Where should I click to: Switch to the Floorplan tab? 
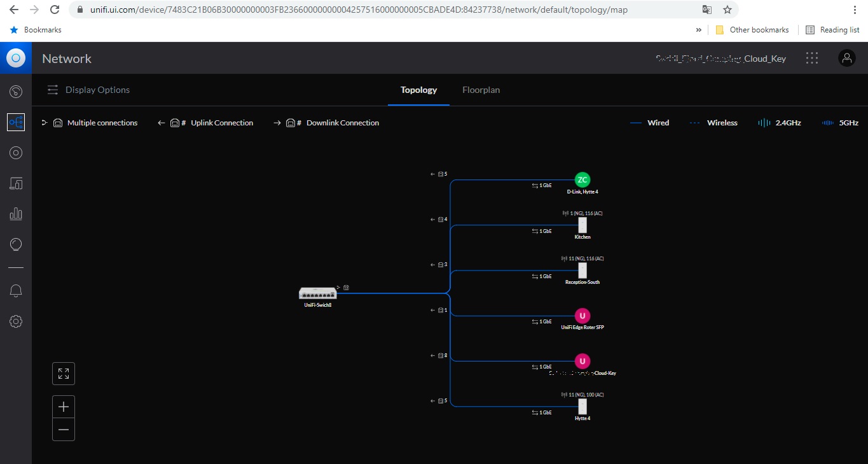click(x=481, y=90)
